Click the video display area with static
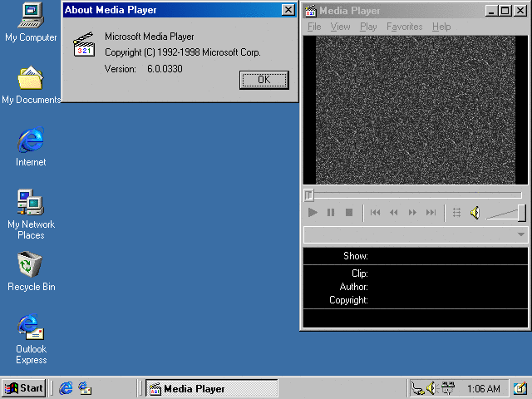The height and width of the screenshot is (399, 532). click(x=416, y=111)
